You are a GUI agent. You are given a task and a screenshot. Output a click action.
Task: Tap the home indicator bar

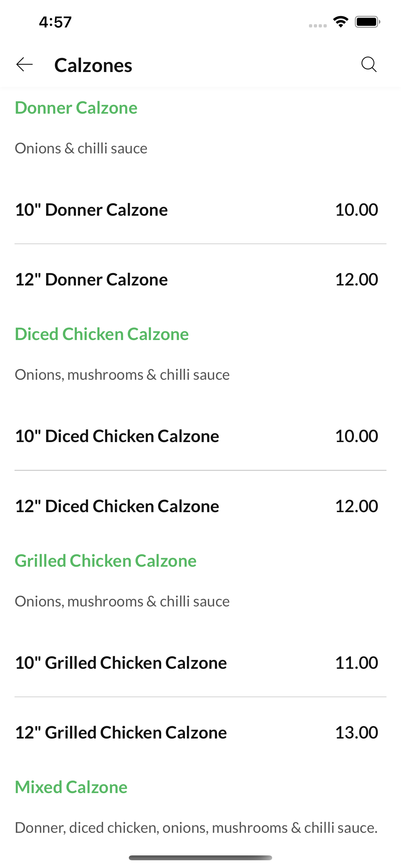[x=200, y=858]
